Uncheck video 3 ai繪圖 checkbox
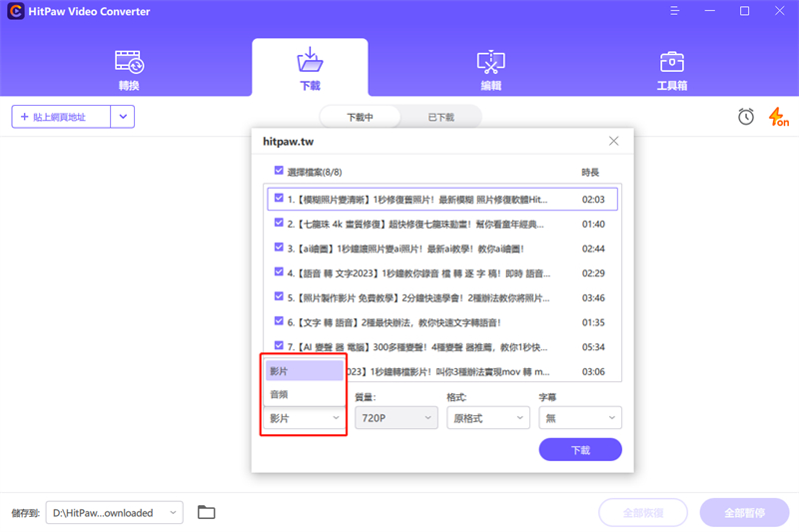This screenshot has width=799, height=532. [x=279, y=247]
